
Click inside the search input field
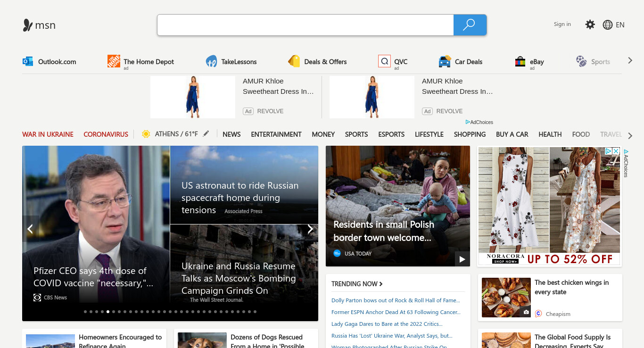point(305,25)
